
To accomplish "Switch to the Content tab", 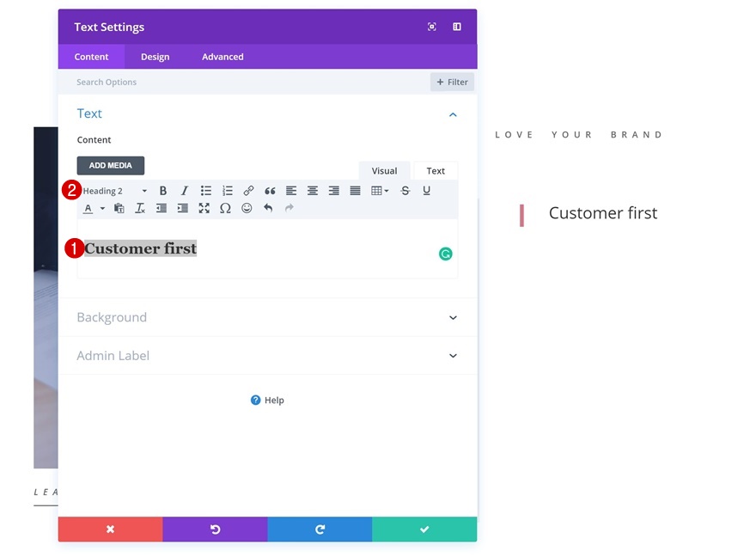I will click(91, 57).
